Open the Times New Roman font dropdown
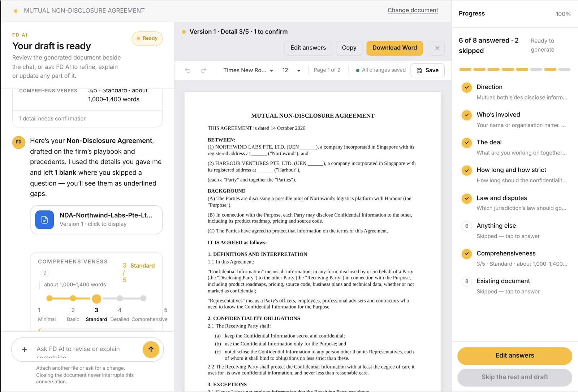 point(248,70)
